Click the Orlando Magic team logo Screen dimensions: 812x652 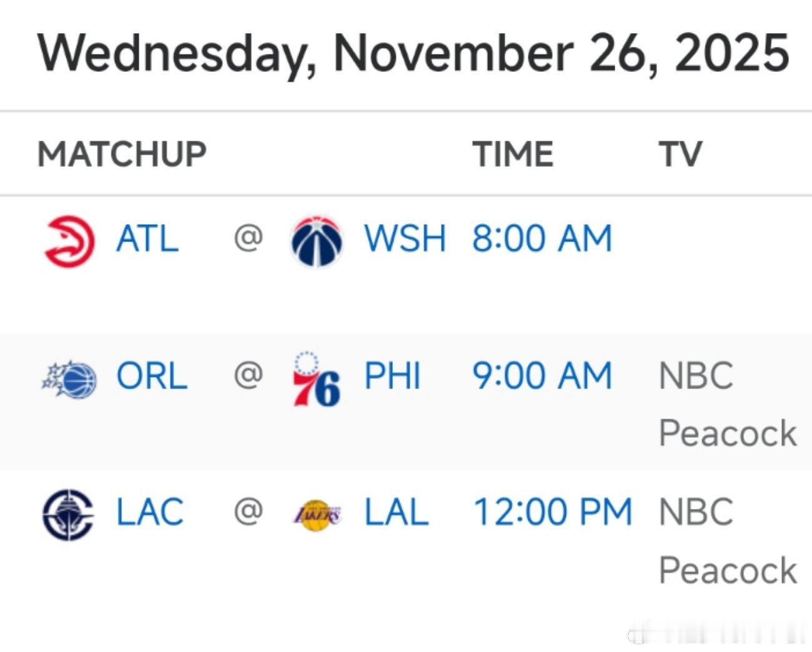coord(69,378)
